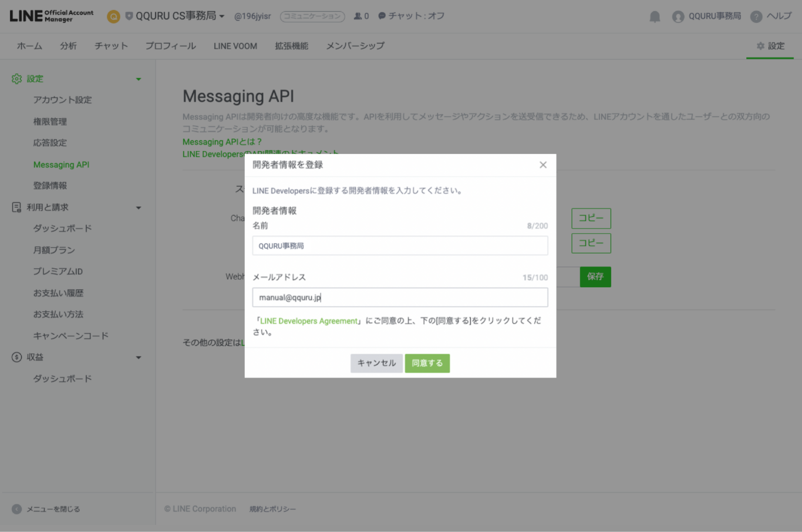
Task: Click the QQURU account avatar icon
Action: [x=678, y=16]
